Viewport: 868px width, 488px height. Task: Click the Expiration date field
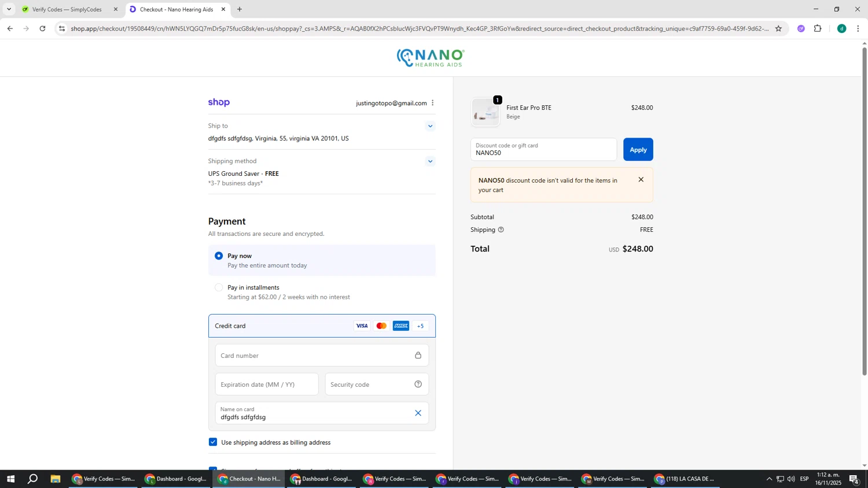(267, 385)
